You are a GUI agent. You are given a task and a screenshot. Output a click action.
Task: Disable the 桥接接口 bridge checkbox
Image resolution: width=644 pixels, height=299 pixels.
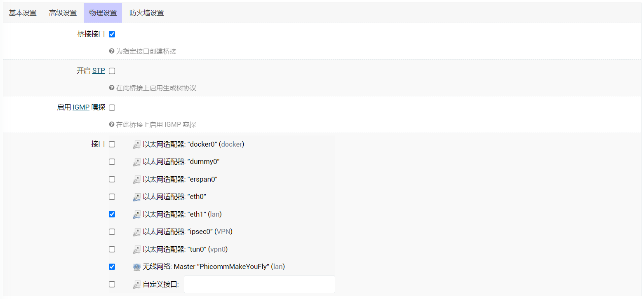point(112,34)
